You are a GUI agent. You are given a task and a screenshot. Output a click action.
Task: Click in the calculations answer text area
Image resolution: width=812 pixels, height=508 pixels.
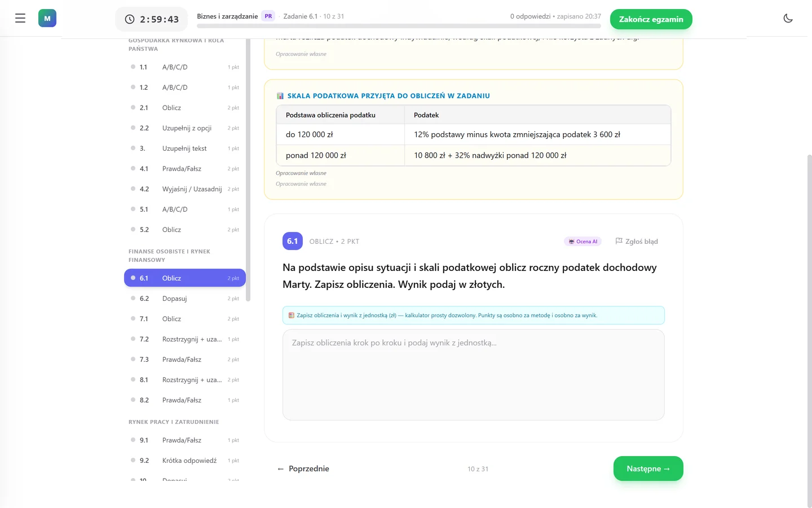[x=473, y=375]
